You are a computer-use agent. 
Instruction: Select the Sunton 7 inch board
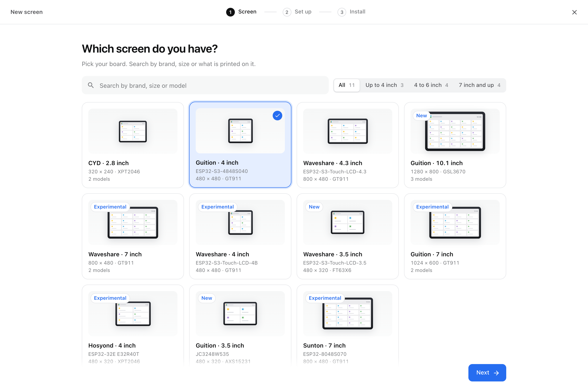click(x=347, y=325)
